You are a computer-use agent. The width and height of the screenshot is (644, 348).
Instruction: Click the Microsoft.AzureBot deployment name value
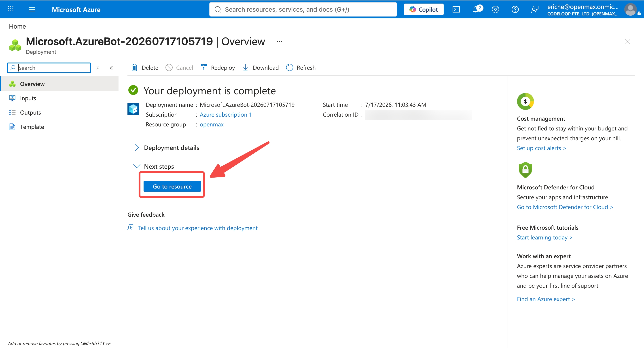(247, 105)
